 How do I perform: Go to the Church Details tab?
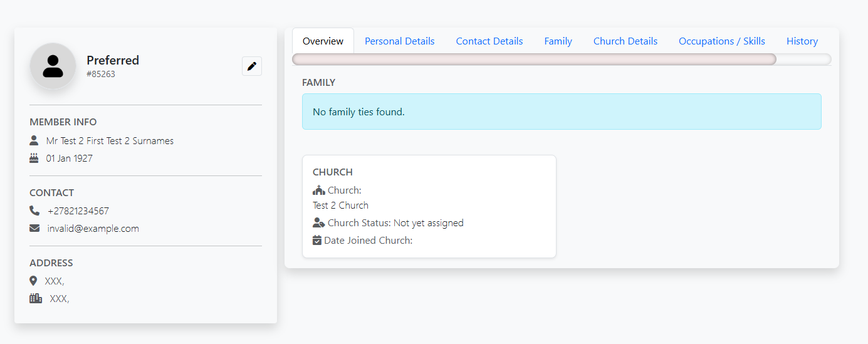click(625, 41)
